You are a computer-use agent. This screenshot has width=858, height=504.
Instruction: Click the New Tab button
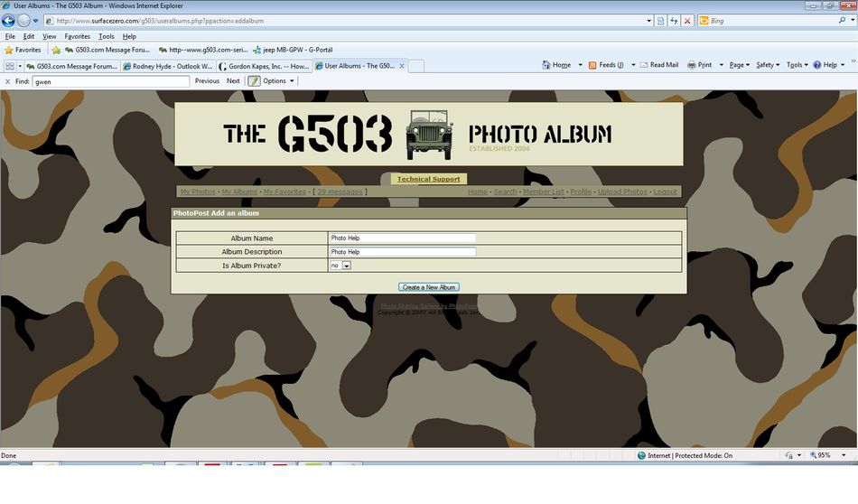click(x=416, y=66)
